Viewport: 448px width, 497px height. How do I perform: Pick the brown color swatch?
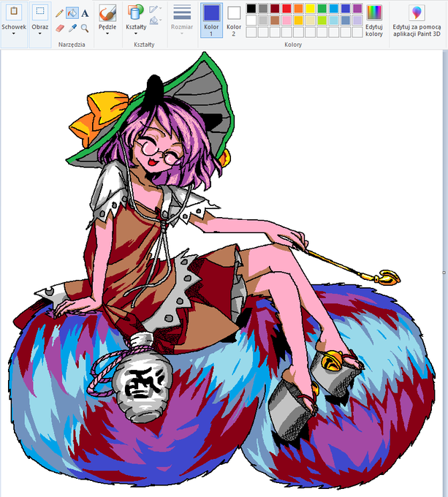click(x=275, y=20)
